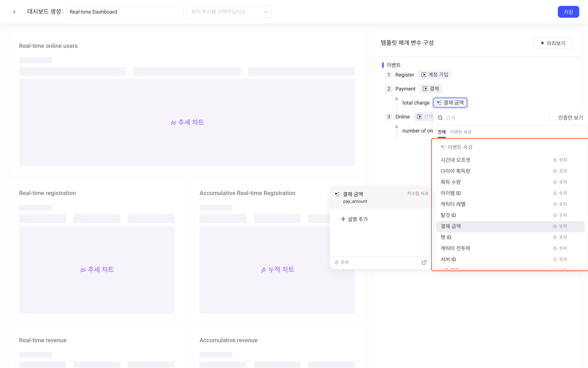The width and height of the screenshot is (588, 368).
Task: Open the 계정 가입 event selector
Action: coord(435,75)
